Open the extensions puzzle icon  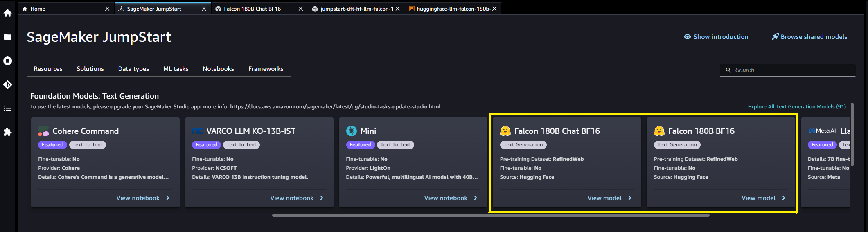(7, 132)
